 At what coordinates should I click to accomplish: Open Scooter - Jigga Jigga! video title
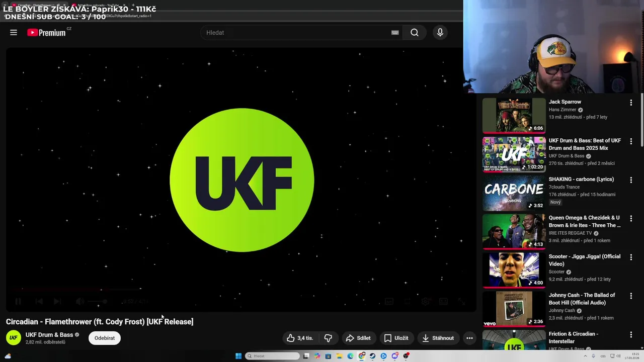pos(585,260)
